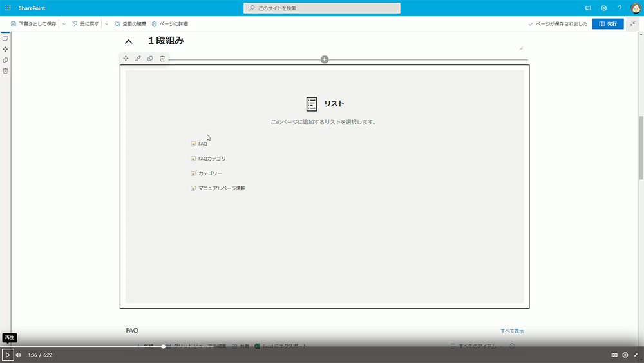Click the 1段組み section title

tap(166, 41)
